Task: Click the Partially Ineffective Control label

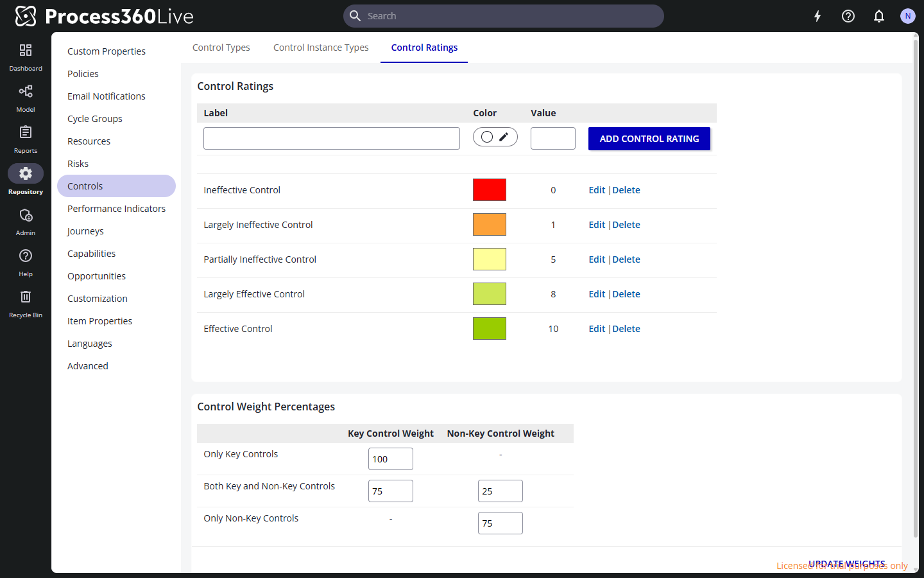Action: pos(260,259)
